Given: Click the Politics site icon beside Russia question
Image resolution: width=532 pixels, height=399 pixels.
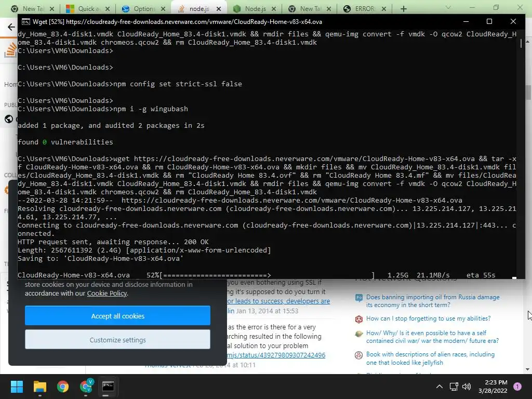Looking at the screenshot, I should (x=358, y=298).
